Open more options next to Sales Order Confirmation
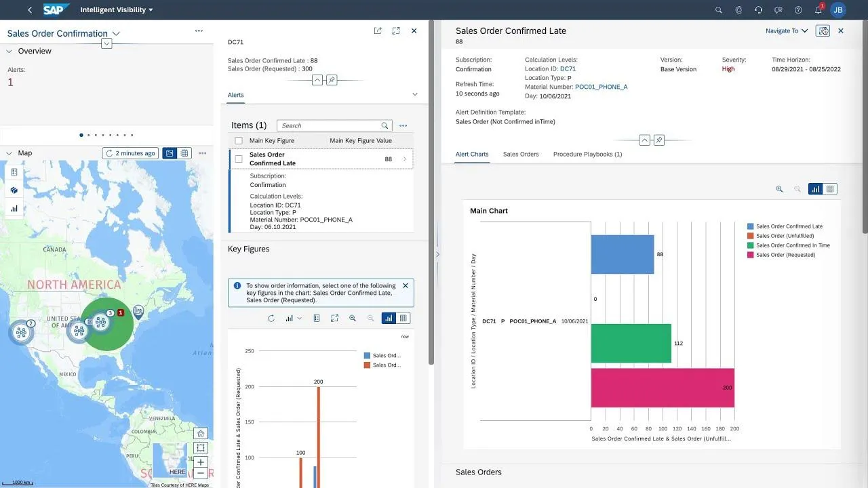Image resolution: width=868 pixels, height=488 pixels. click(199, 30)
